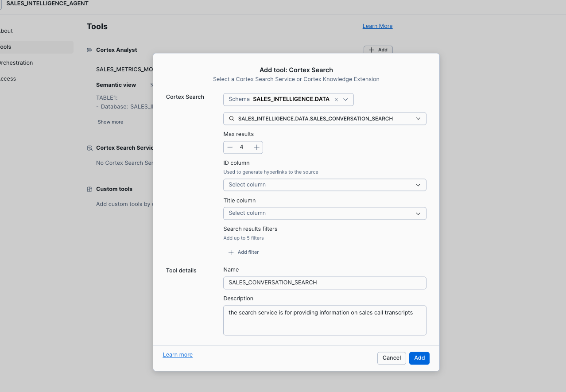The width and height of the screenshot is (566, 392).
Task: Click the tool Name input field
Action: pos(325,283)
